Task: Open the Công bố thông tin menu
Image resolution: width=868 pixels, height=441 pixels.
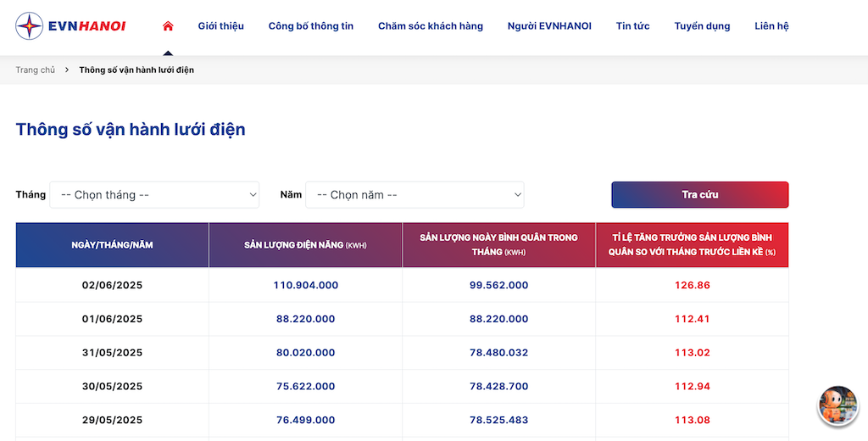Action: (x=310, y=26)
